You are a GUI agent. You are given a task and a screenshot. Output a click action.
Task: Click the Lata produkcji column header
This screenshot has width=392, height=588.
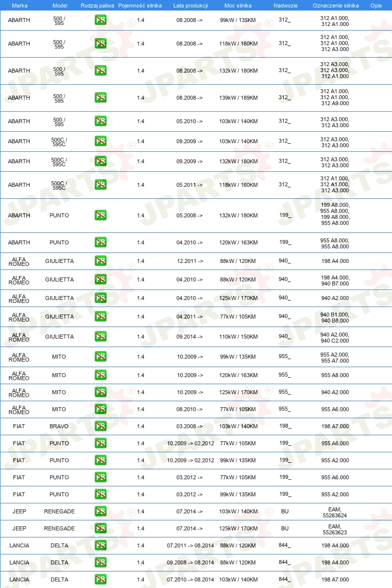pyautogui.click(x=190, y=6)
